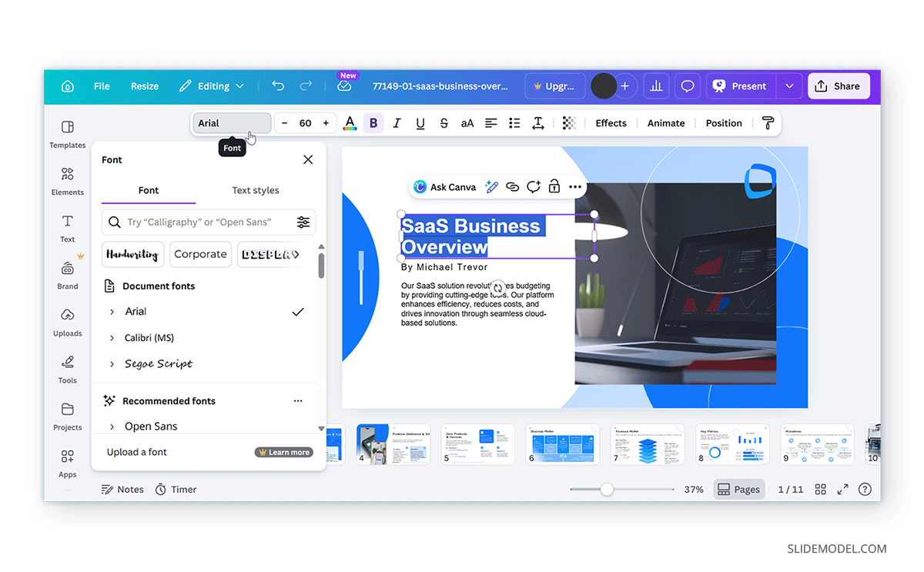Click the lock icon in floating toolbar
The height and width of the screenshot is (572, 924).
click(554, 187)
